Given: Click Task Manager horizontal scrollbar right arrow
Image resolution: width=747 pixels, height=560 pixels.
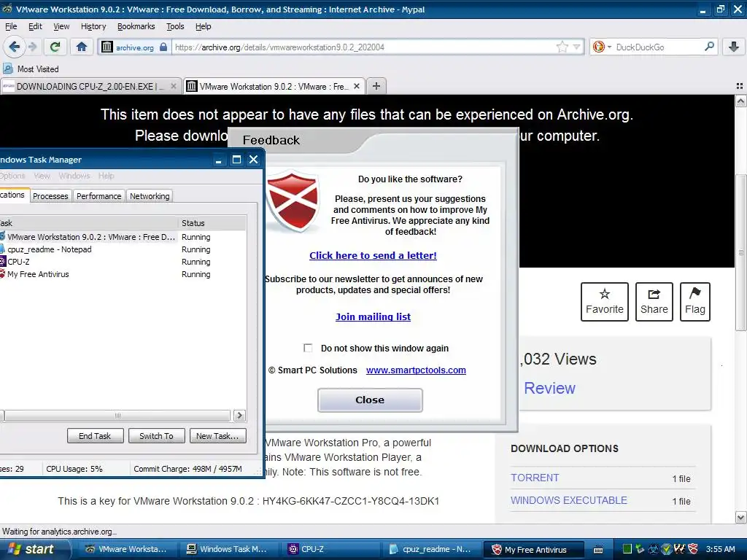Looking at the screenshot, I should [239, 415].
